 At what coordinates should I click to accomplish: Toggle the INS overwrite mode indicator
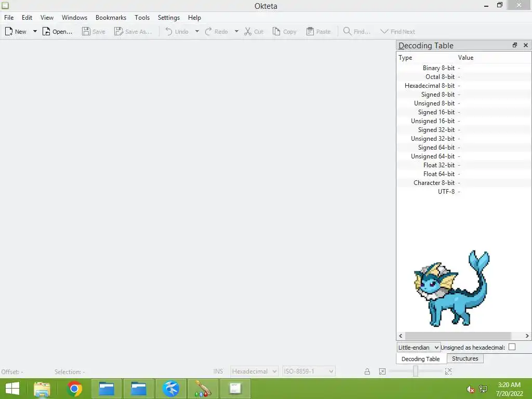218,371
